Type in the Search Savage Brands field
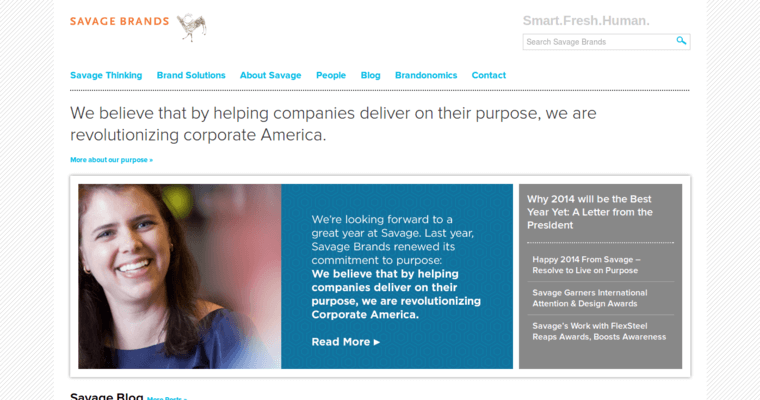760x400 pixels. 598,42
